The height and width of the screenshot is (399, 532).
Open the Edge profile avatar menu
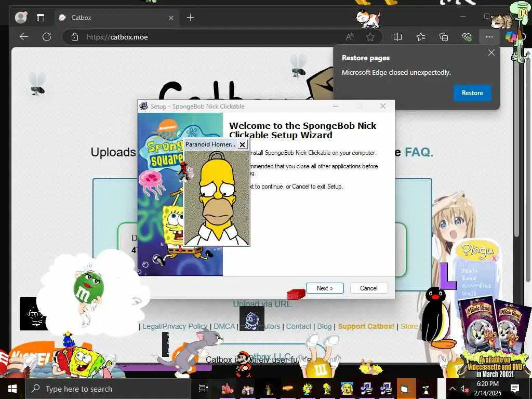click(21, 17)
